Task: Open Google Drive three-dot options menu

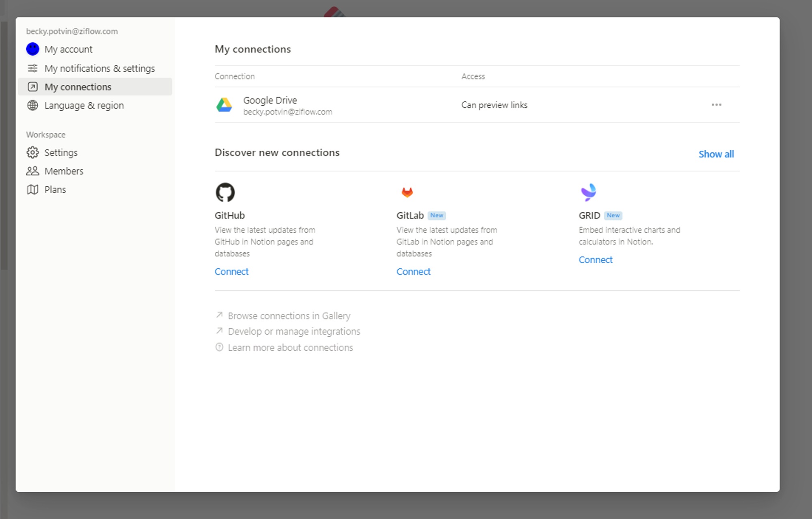Action: tap(717, 105)
